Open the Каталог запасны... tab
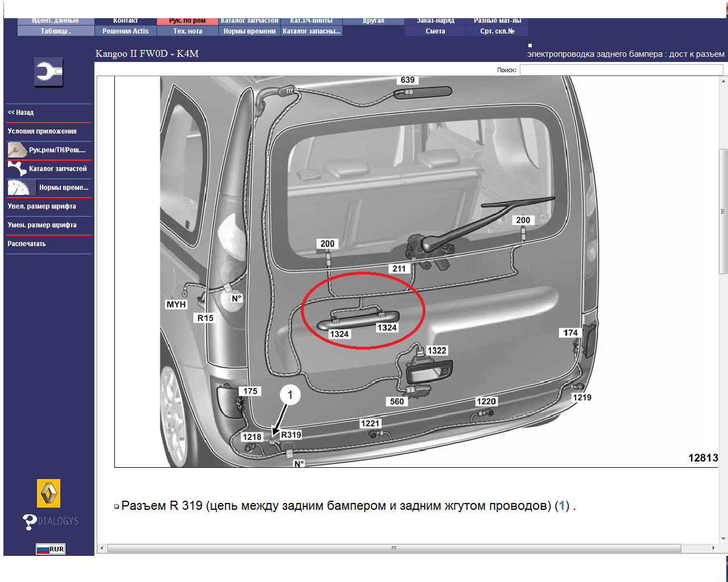728x582 pixels. coord(312,31)
